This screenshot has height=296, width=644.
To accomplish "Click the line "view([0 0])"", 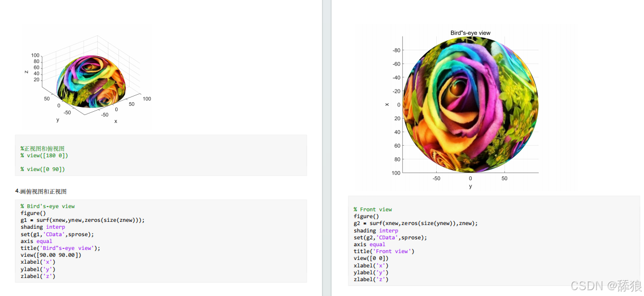I will tap(371, 258).
